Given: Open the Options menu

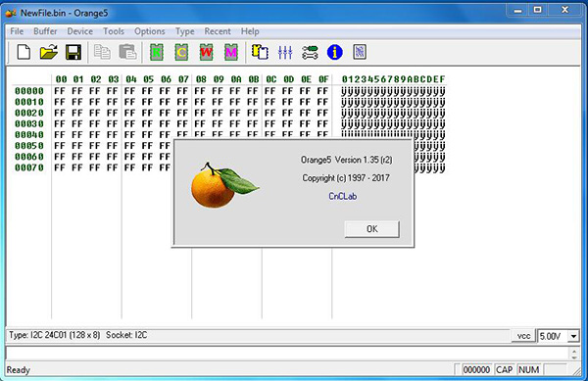Looking at the screenshot, I should [x=150, y=31].
